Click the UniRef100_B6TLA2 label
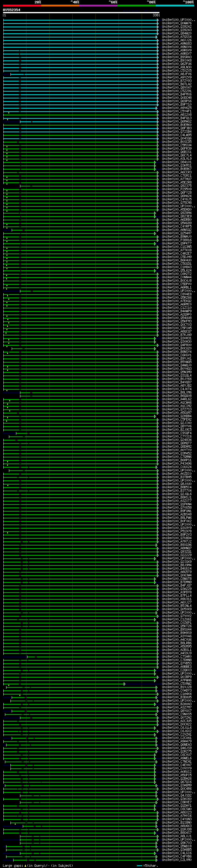 pyautogui.click(x=177, y=84)
